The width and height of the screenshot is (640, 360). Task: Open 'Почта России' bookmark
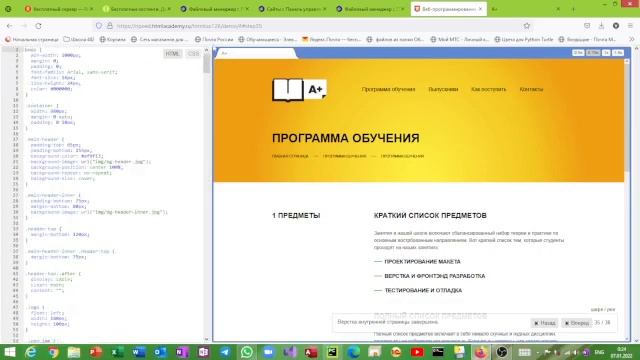tap(214, 40)
